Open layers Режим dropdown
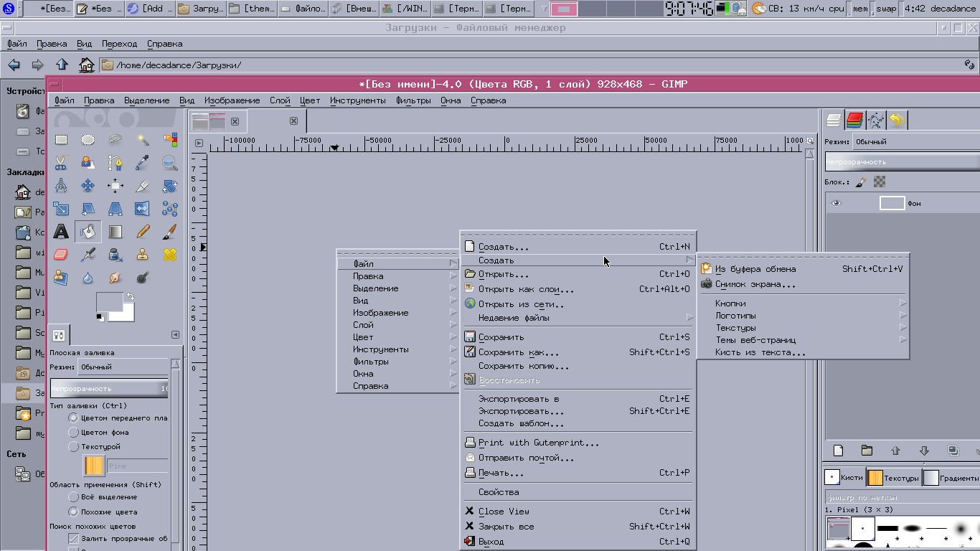This screenshot has width=980, height=551. click(916, 141)
